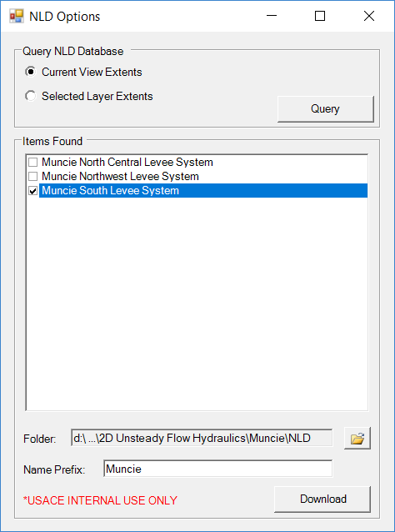Screen dimensions: 395x532
Task: Open the folder browse icon
Action: 357,439
